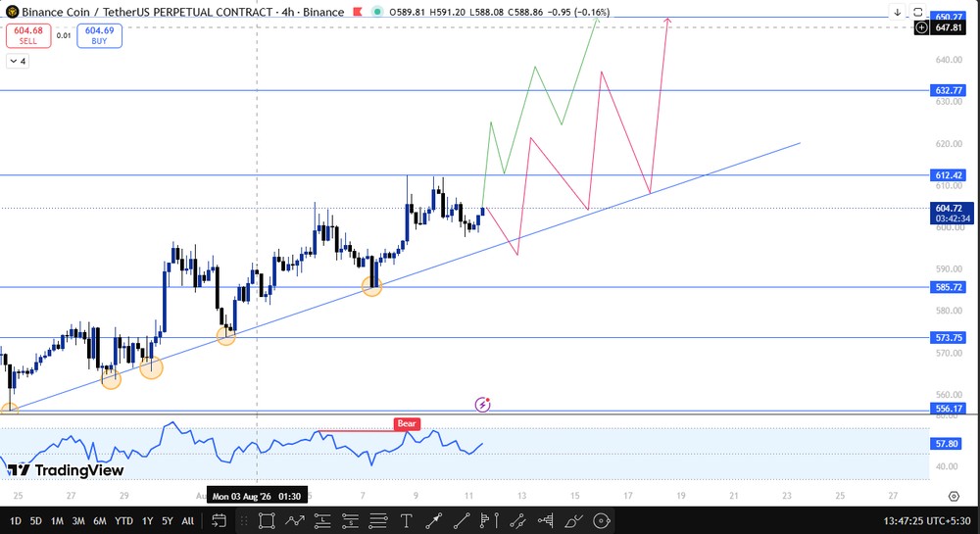Select the trend line tool

462,520
